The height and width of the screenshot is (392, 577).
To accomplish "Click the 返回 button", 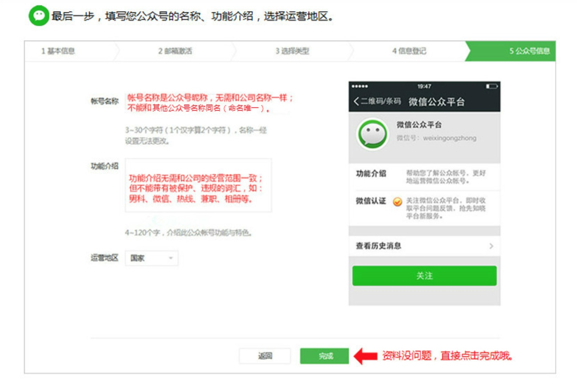I will coord(265,356).
